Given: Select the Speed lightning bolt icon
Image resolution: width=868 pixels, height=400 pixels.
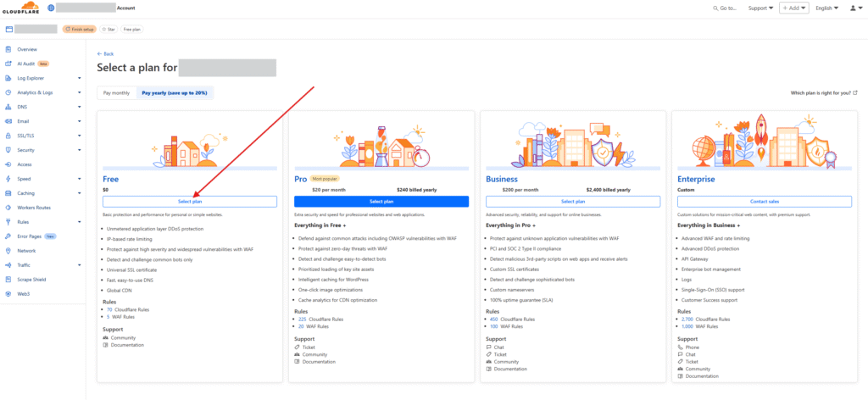Looking at the screenshot, I should pyautogui.click(x=8, y=179).
